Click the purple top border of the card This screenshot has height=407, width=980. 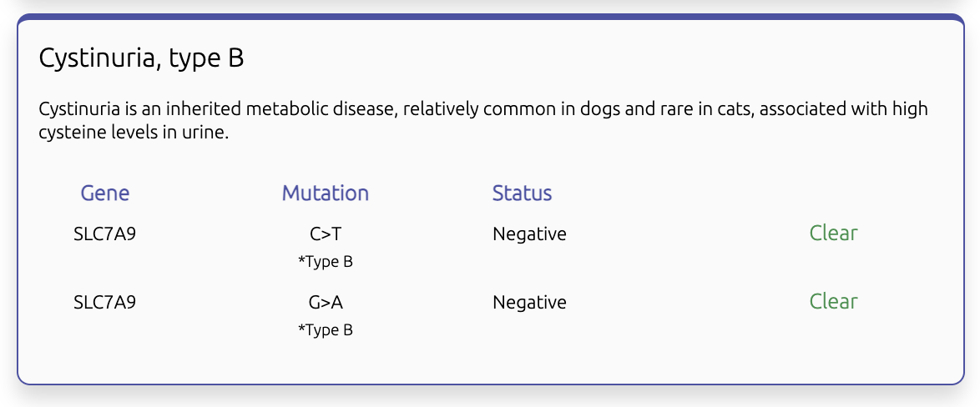490,17
